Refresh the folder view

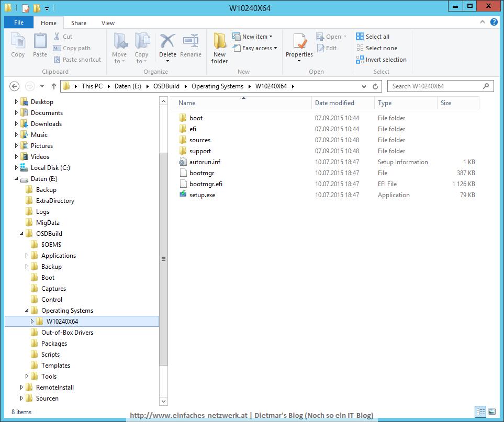[x=375, y=86]
